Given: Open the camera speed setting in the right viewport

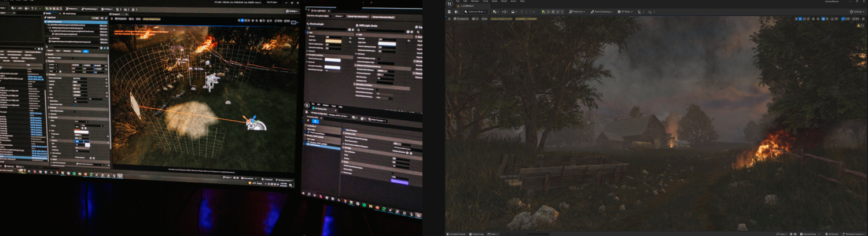Looking at the screenshot, I should pyautogui.click(x=855, y=19).
